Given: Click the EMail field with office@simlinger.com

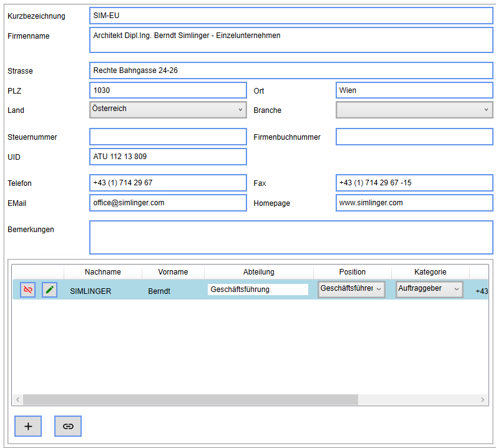Looking at the screenshot, I should pos(168,203).
